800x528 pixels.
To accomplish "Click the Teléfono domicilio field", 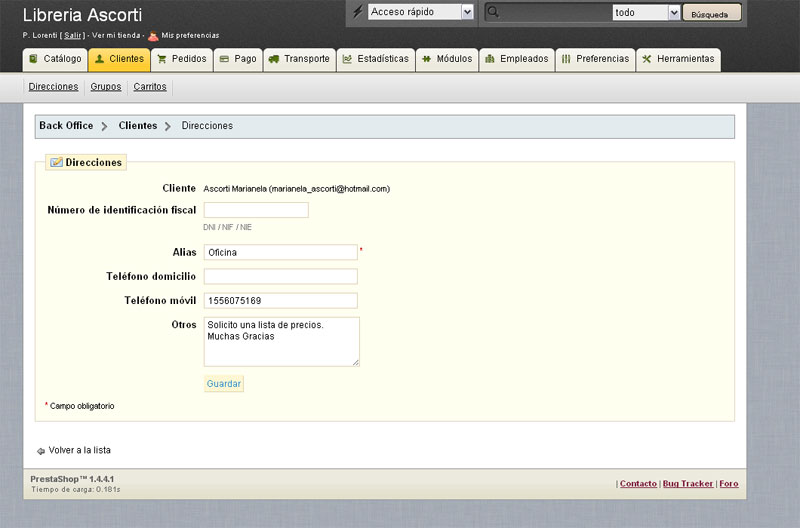I will (281, 276).
